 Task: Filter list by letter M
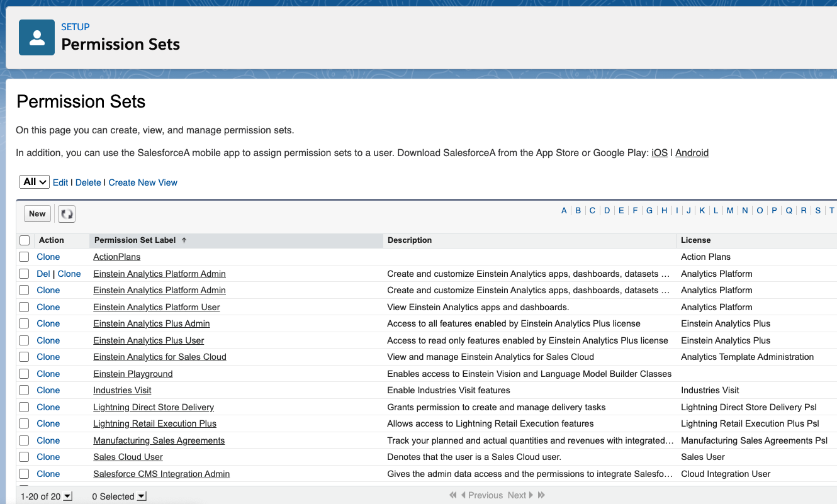coord(730,211)
